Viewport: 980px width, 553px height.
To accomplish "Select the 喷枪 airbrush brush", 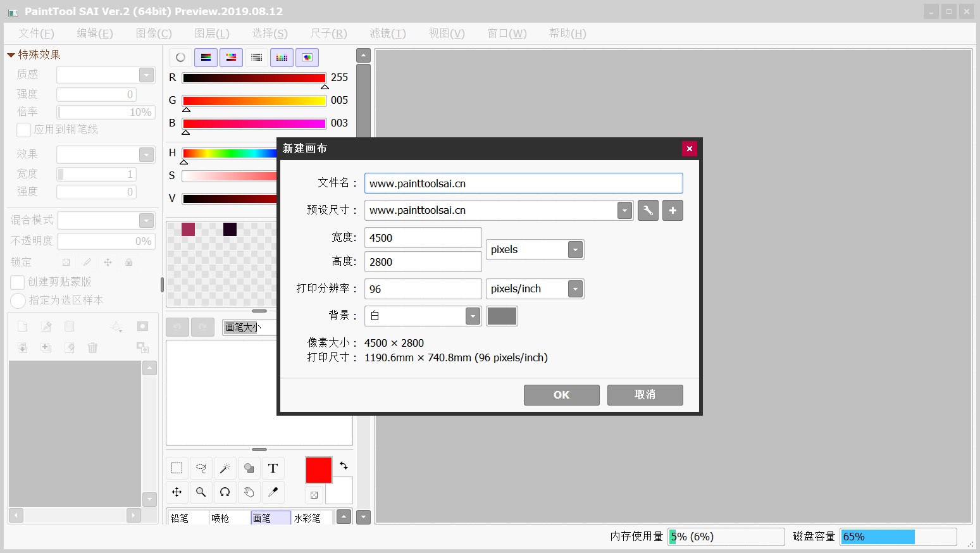I will [229, 518].
